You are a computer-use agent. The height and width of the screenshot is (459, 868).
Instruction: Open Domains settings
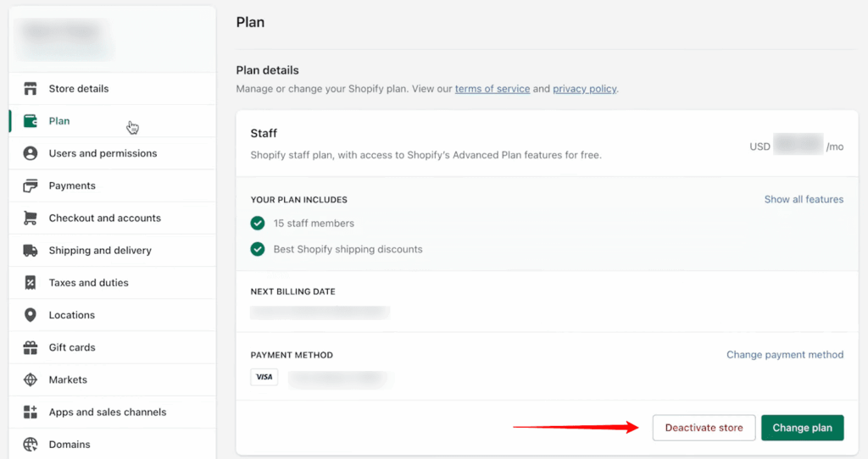pyautogui.click(x=113, y=445)
